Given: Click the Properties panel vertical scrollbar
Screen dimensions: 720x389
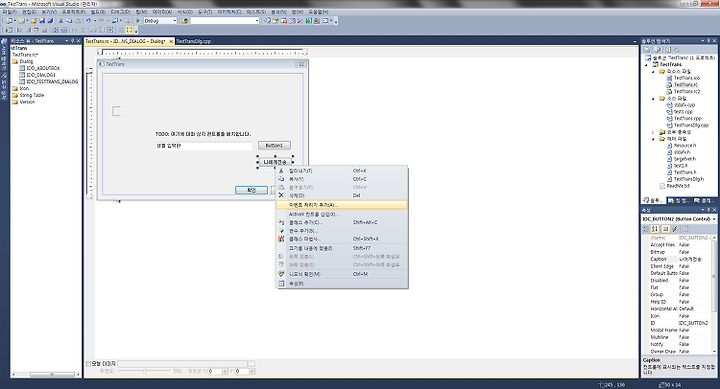Looking at the screenshot, I should (x=714, y=294).
